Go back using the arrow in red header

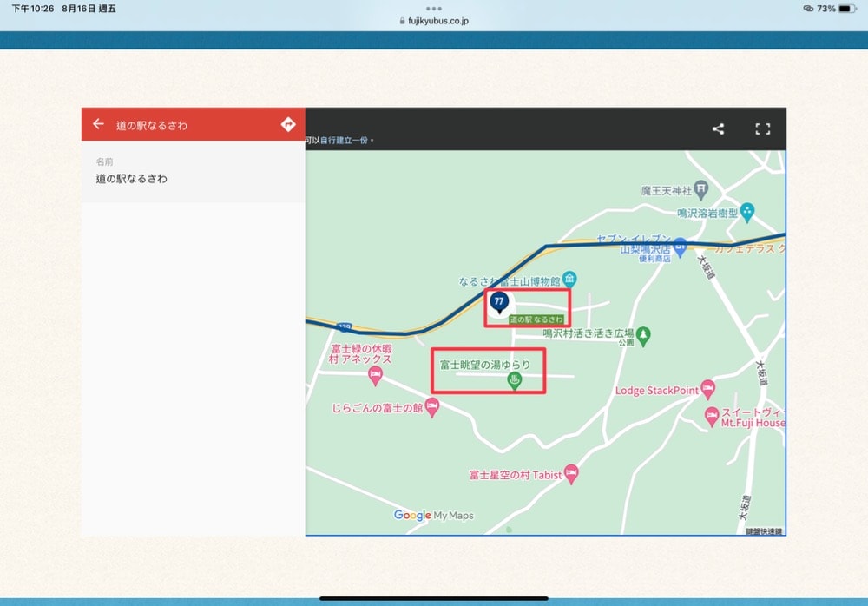99,124
